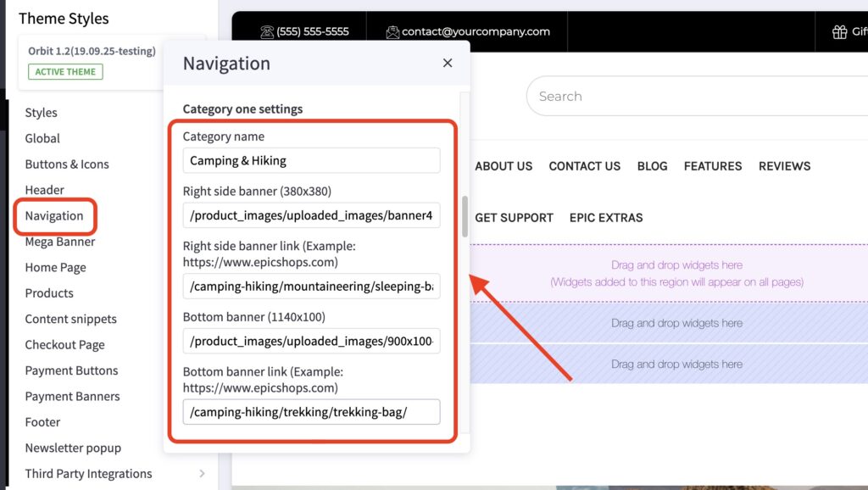Click the store Search box
The width and height of the screenshot is (868, 490).
tap(695, 97)
